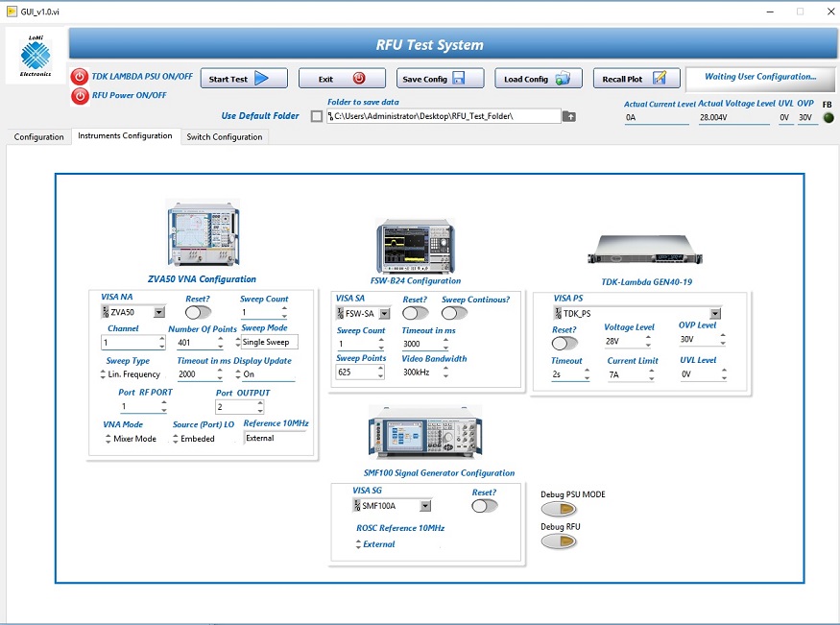Open the Switch Configuration tab
The width and height of the screenshot is (840, 625).
click(x=225, y=137)
